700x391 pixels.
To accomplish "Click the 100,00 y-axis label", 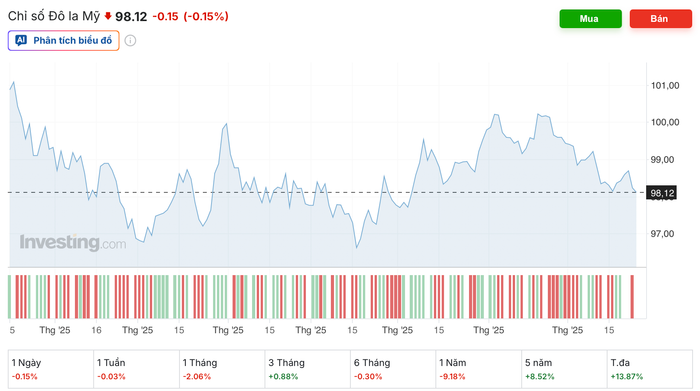I will coord(665,122).
